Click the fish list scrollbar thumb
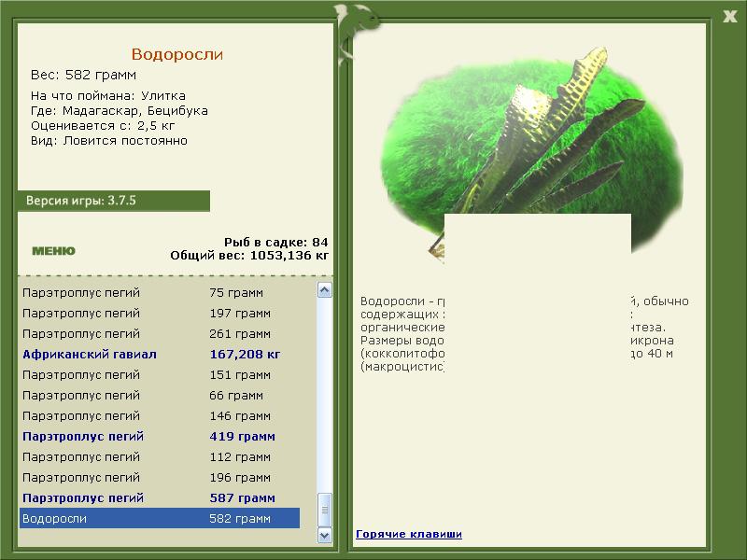Viewport: 747px width, 560px height. 324,510
